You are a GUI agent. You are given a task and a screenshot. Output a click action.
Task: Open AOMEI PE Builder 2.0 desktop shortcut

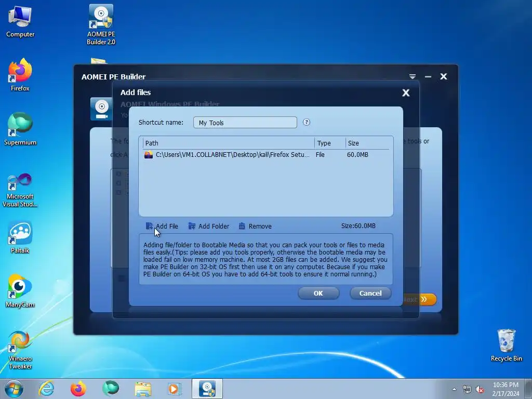101,24
